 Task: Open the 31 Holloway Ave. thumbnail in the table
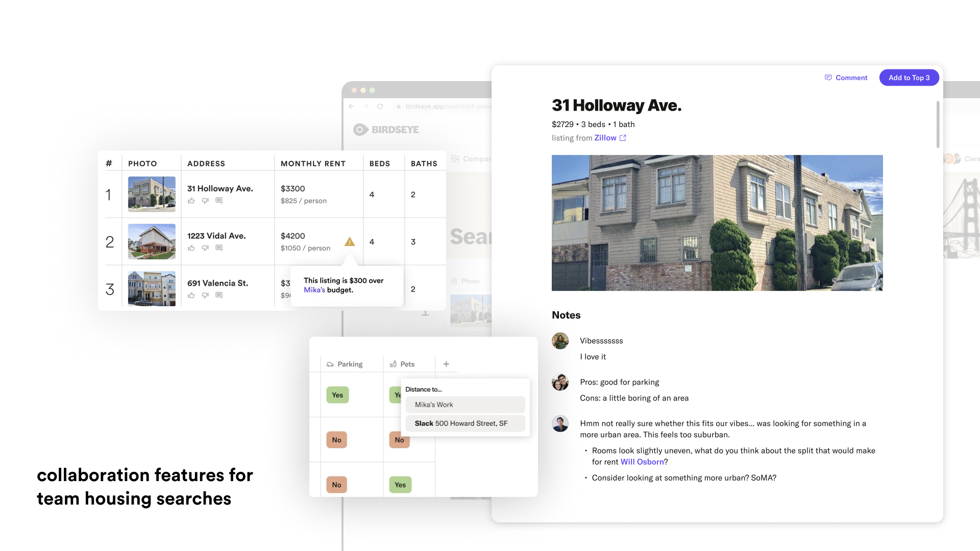[152, 194]
